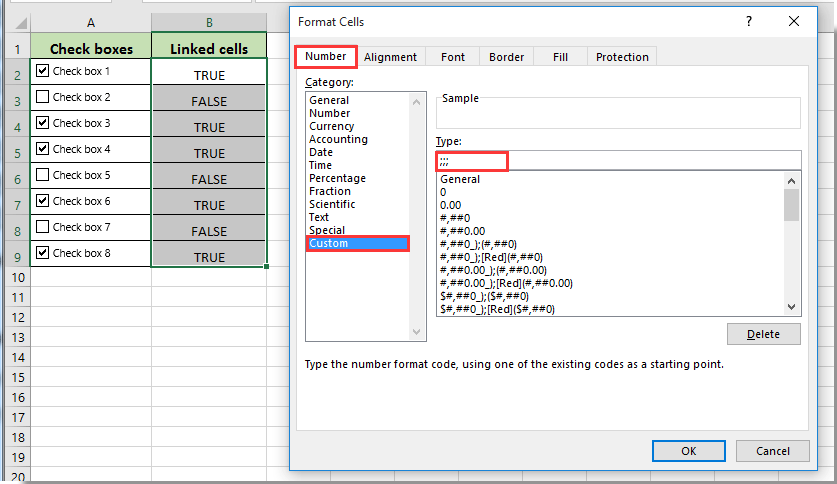Click the dialog Help question mark icon

tap(749, 21)
